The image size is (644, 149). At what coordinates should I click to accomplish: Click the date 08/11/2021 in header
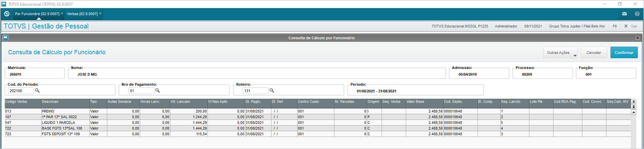tap(533, 26)
